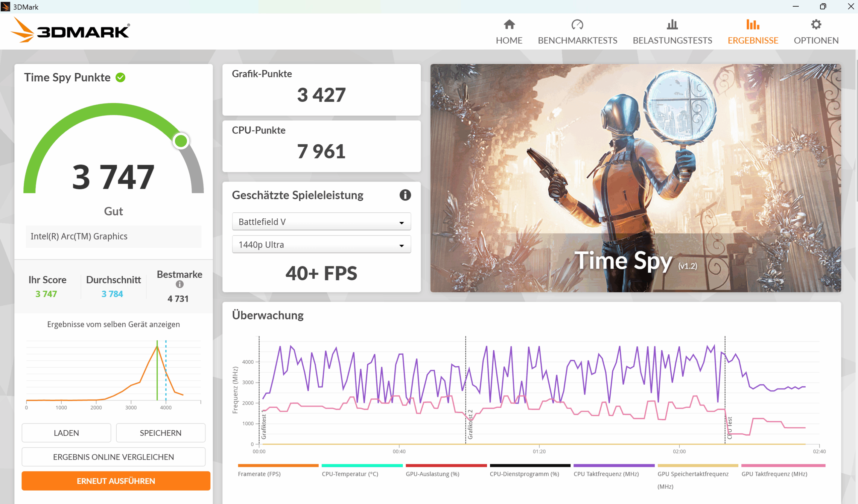Go to the BENCHMARKTESTS tab
858x504 pixels.
click(x=577, y=40)
